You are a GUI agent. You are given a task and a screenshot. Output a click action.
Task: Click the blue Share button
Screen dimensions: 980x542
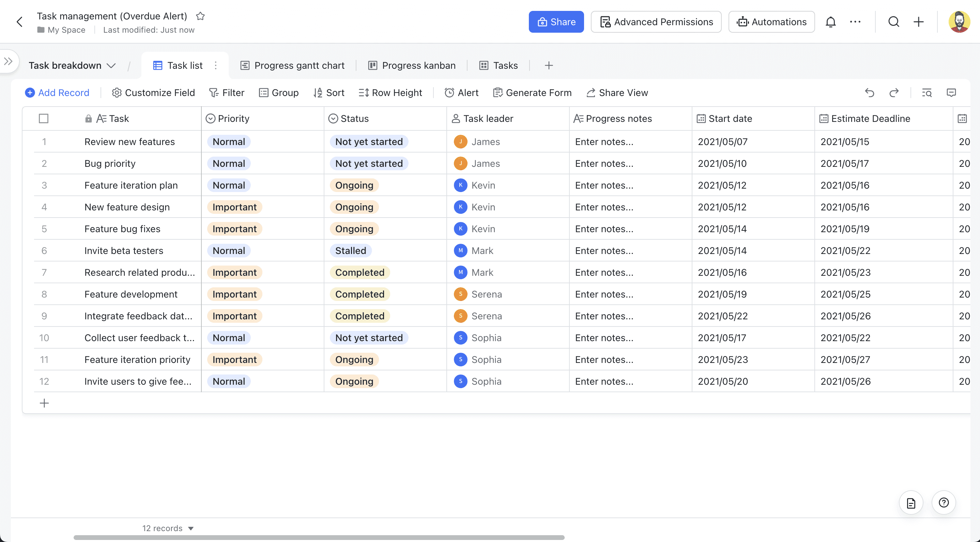[x=556, y=22]
